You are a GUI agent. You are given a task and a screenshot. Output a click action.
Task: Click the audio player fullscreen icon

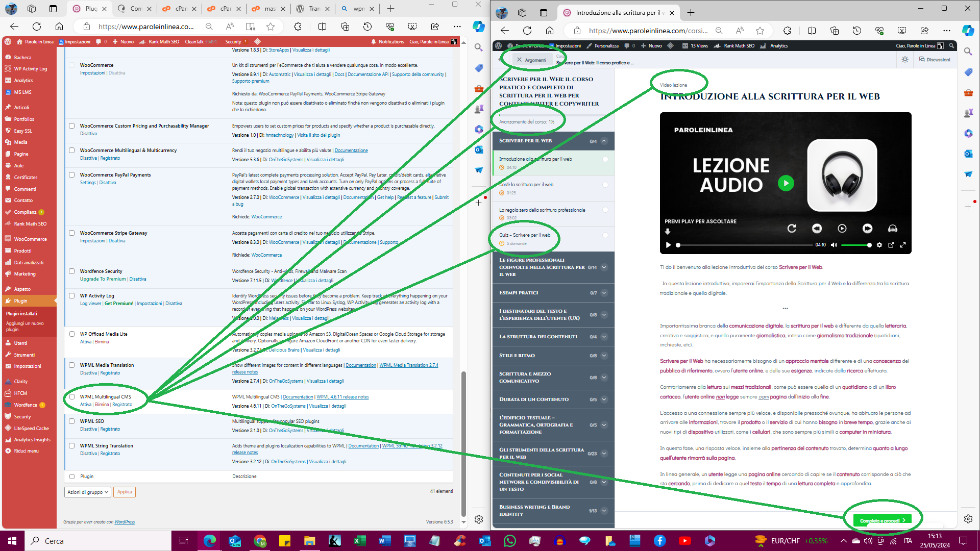click(x=902, y=245)
